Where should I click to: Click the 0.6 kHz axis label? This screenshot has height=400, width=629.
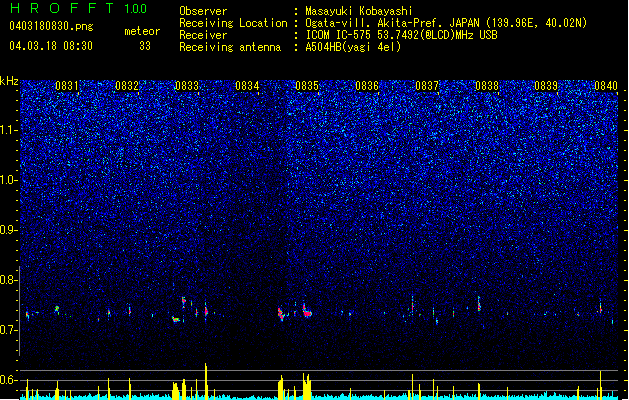click(9, 380)
